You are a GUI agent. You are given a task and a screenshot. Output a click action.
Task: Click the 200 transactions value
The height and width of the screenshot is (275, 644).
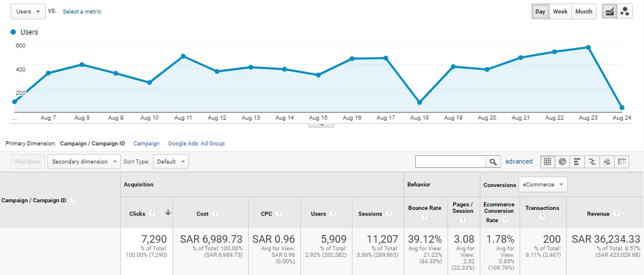click(551, 239)
